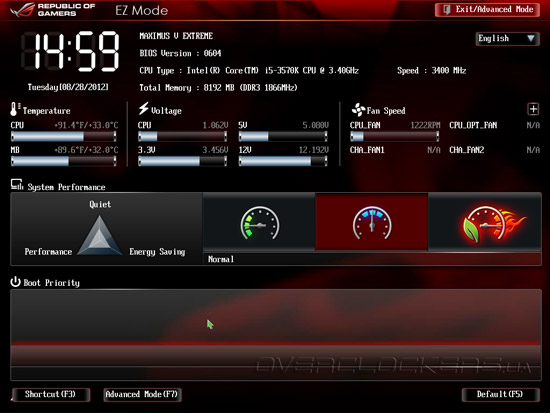Click the CPU temperature +33.0°C reading
This screenshot has width=550, height=413.
point(86,125)
